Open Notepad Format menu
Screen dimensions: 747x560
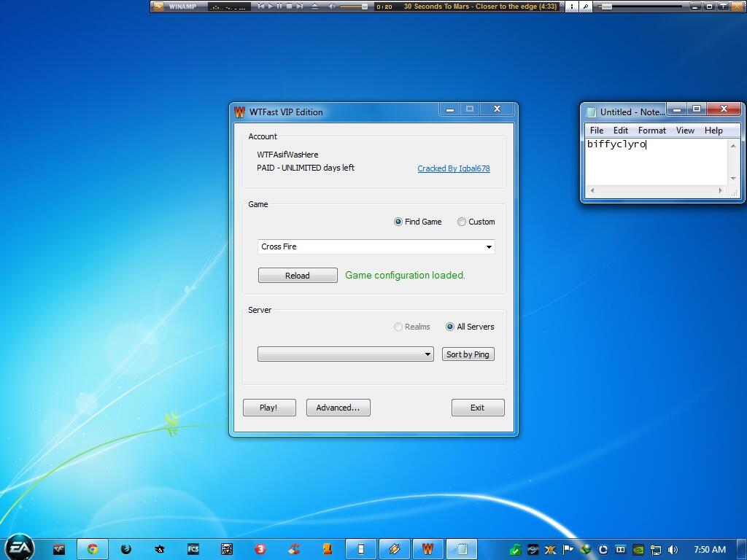[x=651, y=131]
